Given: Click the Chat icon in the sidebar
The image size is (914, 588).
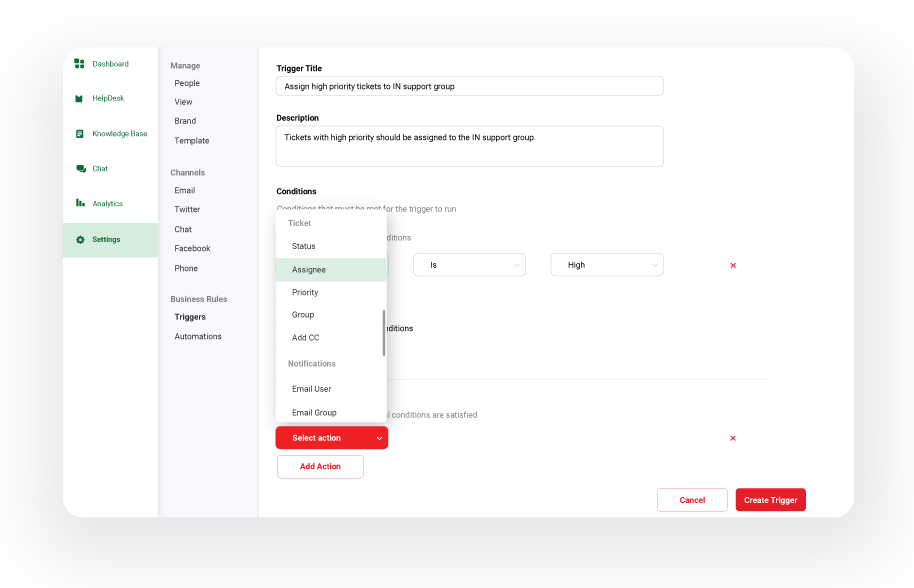Looking at the screenshot, I should (x=79, y=168).
